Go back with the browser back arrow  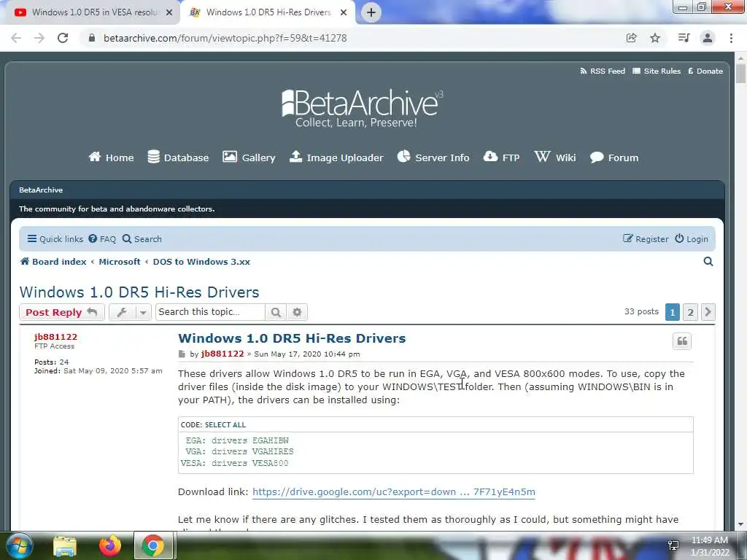pyautogui.click(x=16, y=38)
